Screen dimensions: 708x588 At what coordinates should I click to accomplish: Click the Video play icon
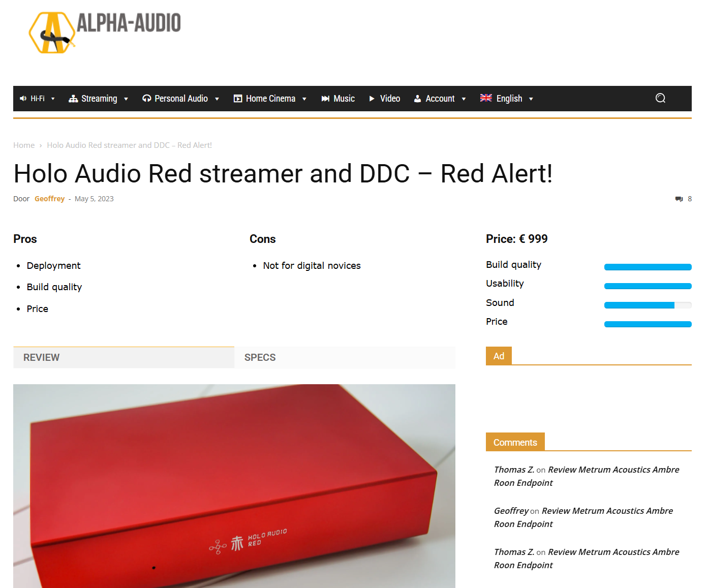372,99
